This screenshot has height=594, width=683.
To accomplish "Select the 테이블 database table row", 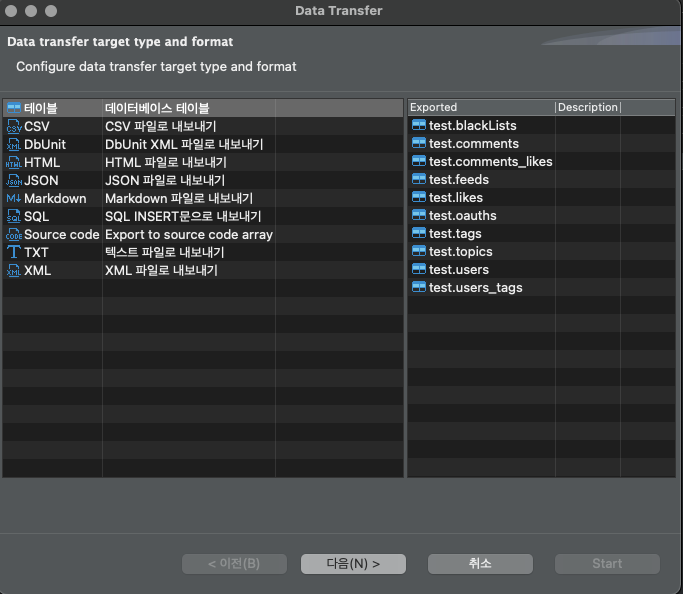I will coord(40,108).
